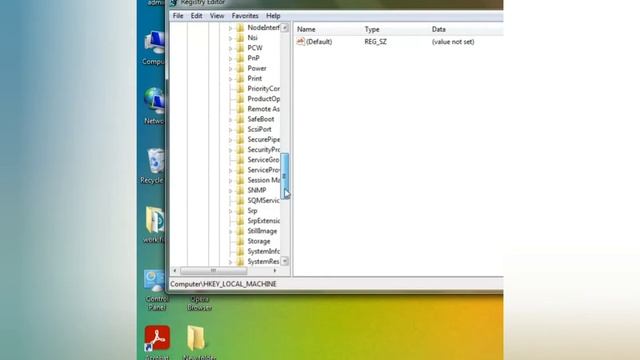
Task: Select the SystemInfc tree key
Action: [264, 251]
